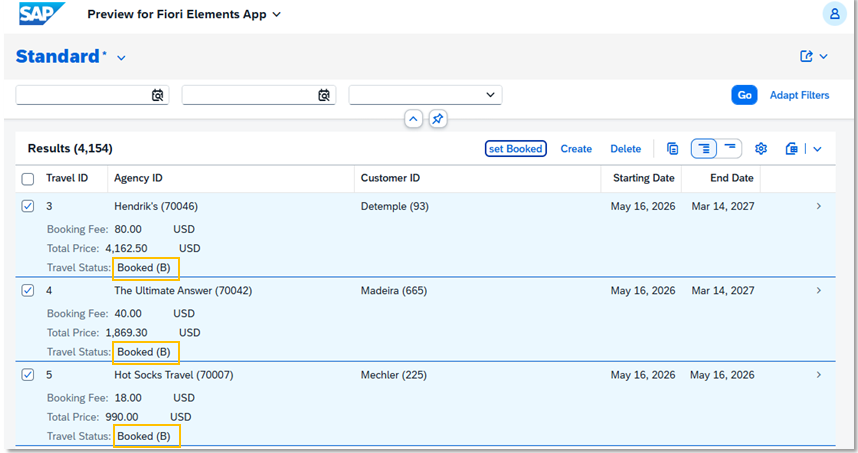Viewport: 858px width, 453px height.
Task: Click total price 990.00
Action: [122, 417]
